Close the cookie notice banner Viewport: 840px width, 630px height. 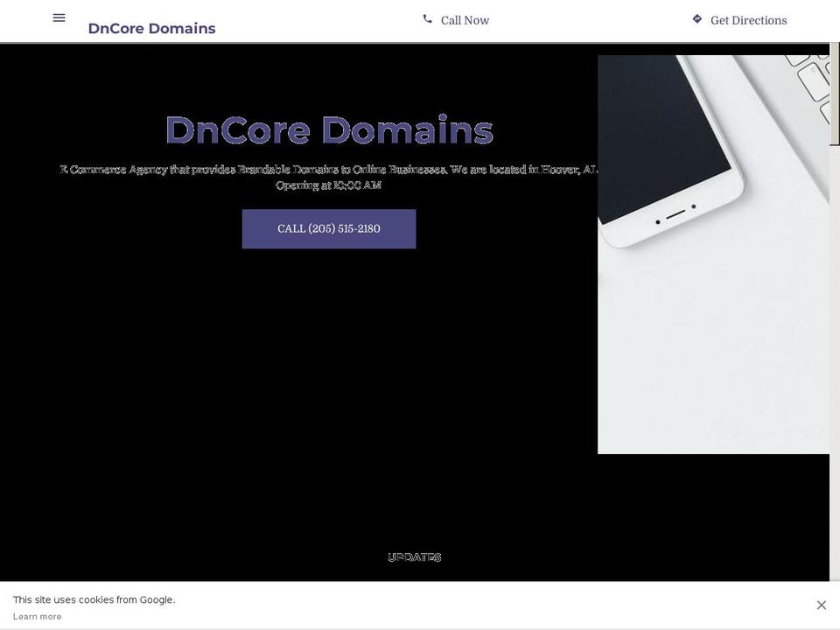coord(822,605)
